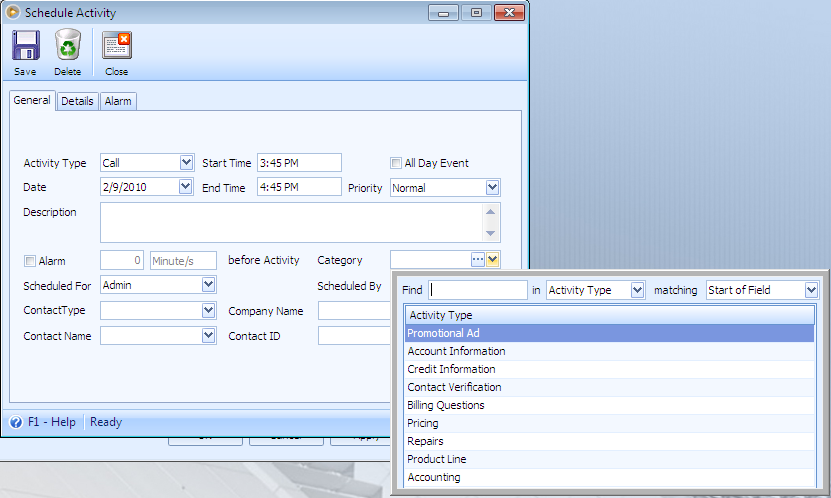Enable the All Day Event checkbox
Screen dimensions: 831x498
pyautogui.click(x=396, y=163)
